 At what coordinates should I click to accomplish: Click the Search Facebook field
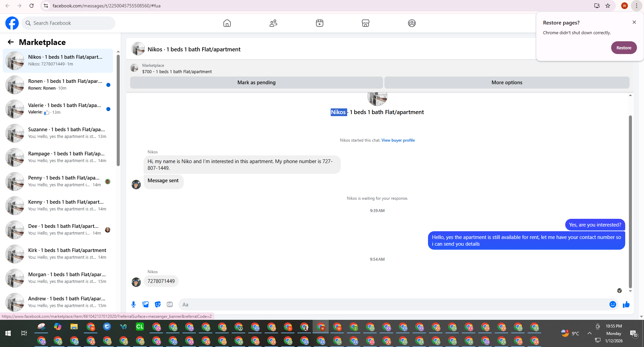pos(69,23)
